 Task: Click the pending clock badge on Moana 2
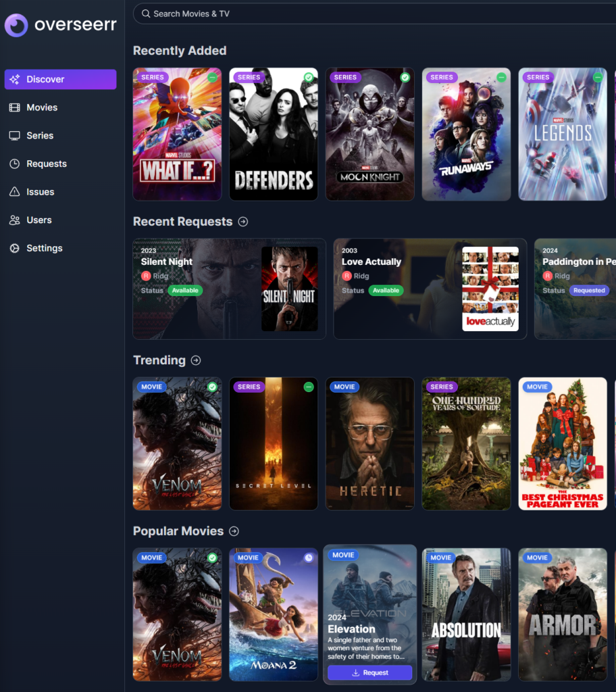pyautogui.click(x=309, y=558)
